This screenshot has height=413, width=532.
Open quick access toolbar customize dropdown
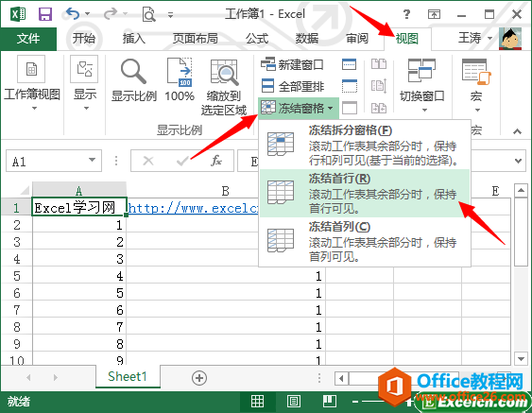coord(171,14)
